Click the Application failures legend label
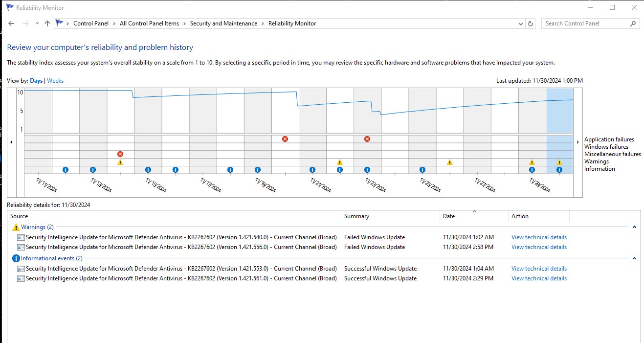 tap(609, 139)
